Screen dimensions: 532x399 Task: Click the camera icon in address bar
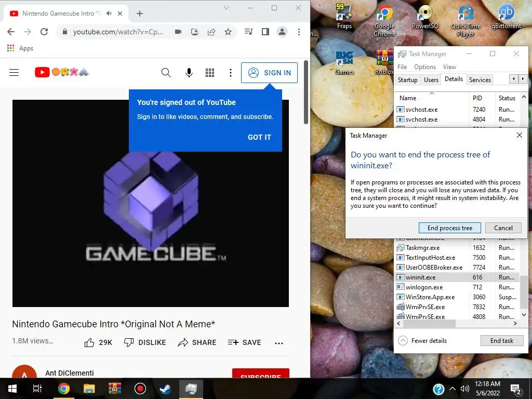[x=178, y=32]
